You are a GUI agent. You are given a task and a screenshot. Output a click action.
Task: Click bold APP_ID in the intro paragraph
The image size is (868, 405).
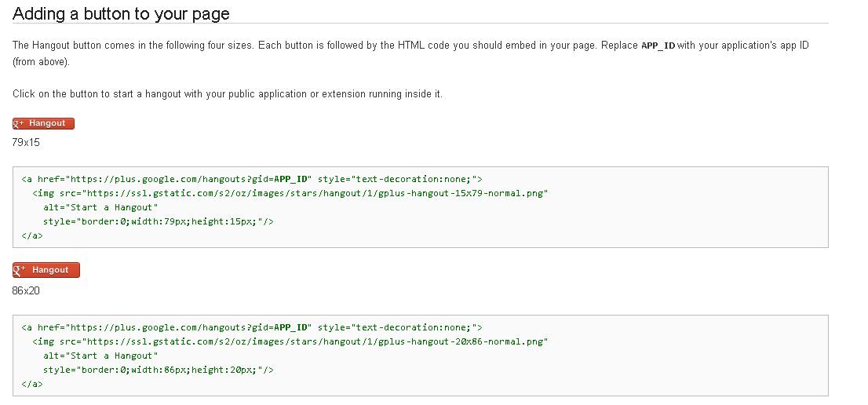(658, 46)
